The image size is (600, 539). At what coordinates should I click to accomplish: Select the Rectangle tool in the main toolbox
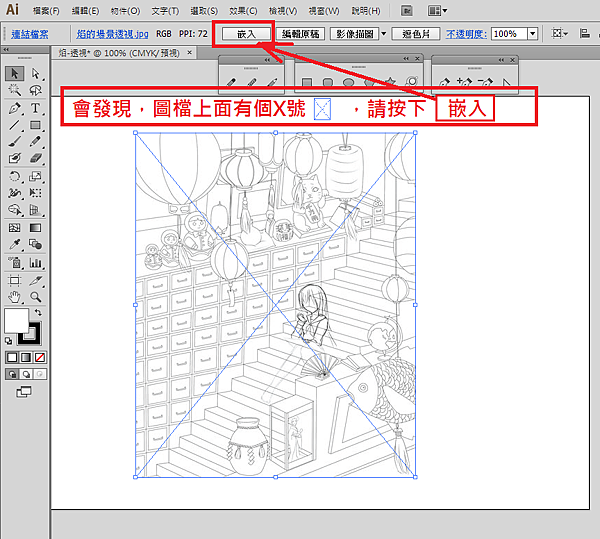[x=36, y=125]
